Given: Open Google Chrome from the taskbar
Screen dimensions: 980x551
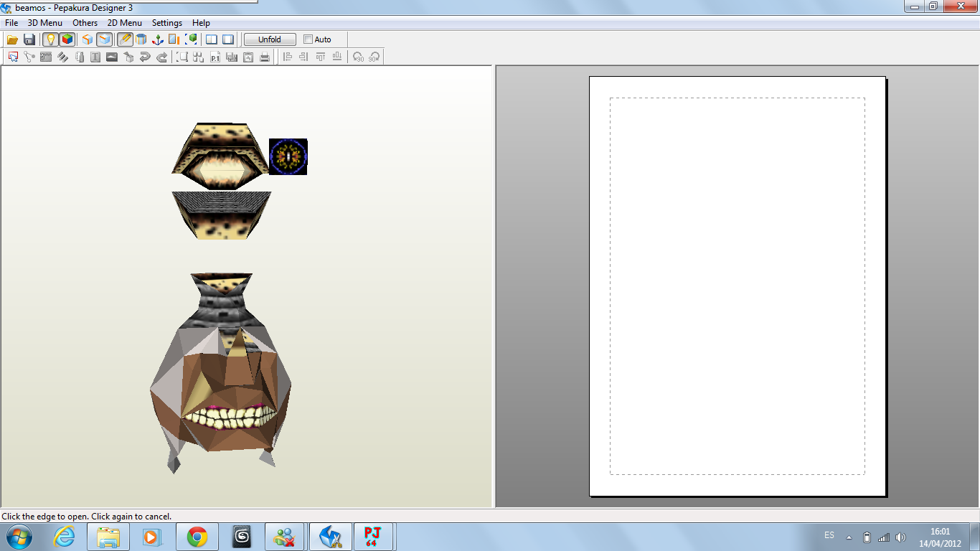Looking at the screenshot, I should point(197,537).
